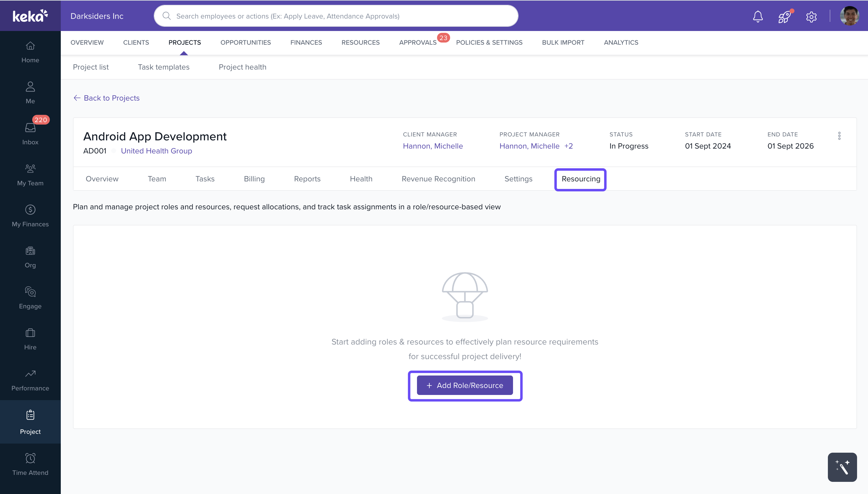Open Performance from the sidebar
Image resolution: width=868 pixels, height=494 pixels.
coord(30,380)
